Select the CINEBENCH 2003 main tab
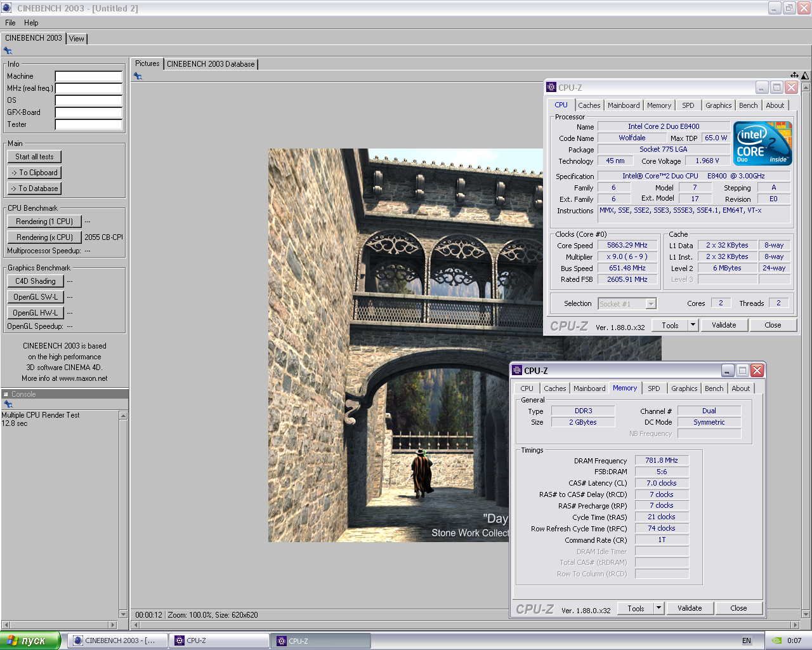Image resolution: width=812 pixels, height=650 pixels. 34,38
